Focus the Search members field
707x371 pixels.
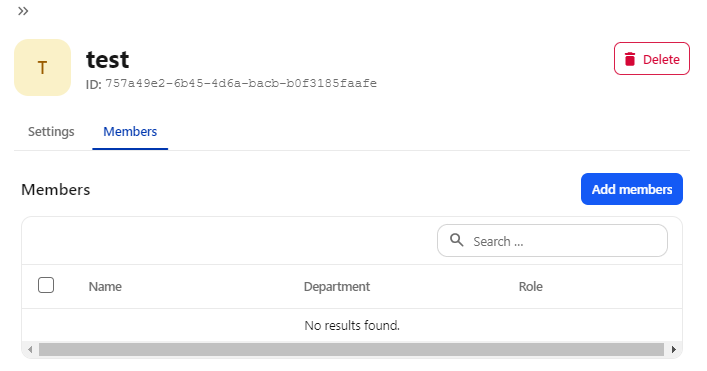(x=552, y=241)
